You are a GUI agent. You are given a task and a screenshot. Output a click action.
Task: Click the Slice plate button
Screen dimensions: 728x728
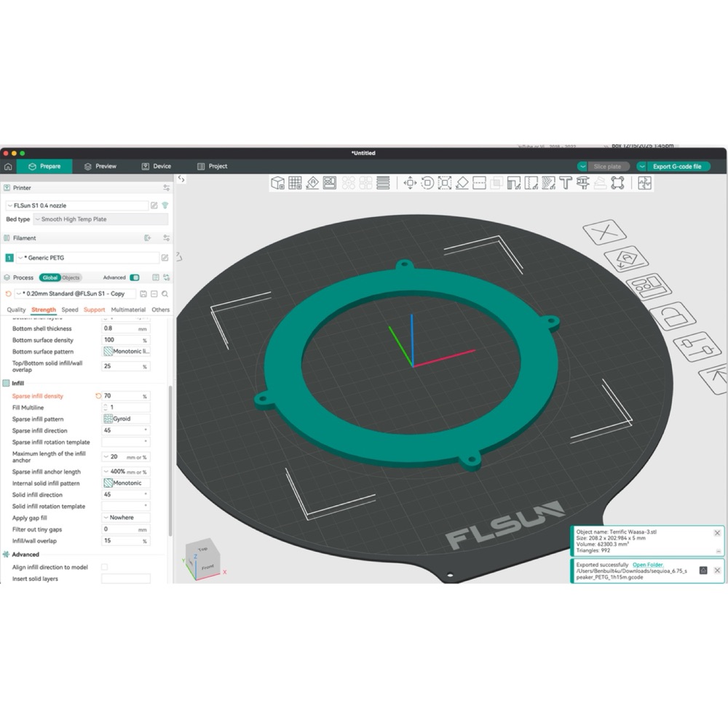(608, 166)
